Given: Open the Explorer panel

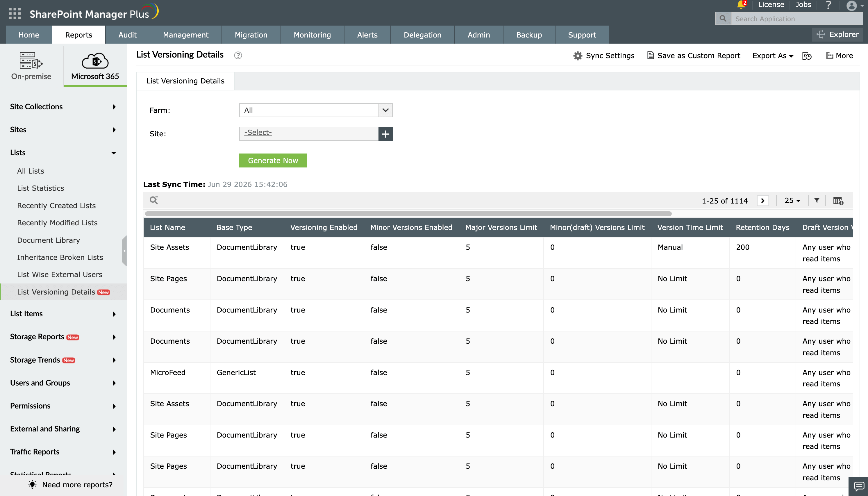Looking at the screenshot, I should coord(838,34).
